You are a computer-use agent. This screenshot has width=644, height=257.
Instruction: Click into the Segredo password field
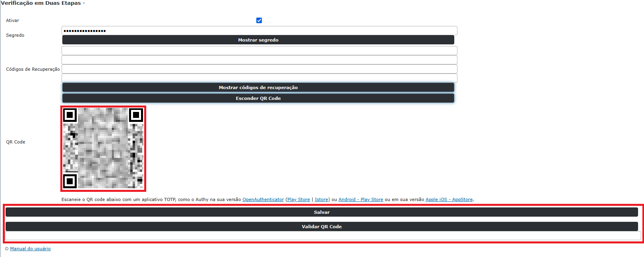click(x=259, y=31)
